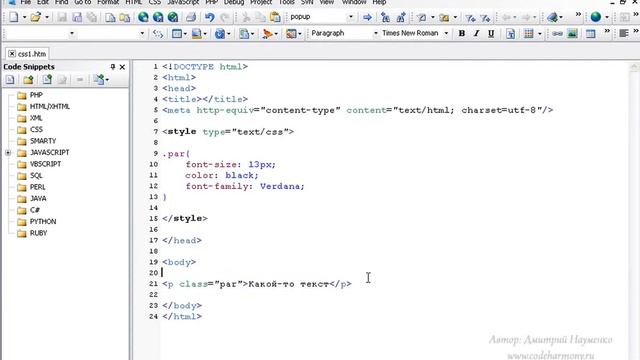Click the Print icon in main toolbar
Image resolution: width=640 pixels, height=360 pixels.
click(191, 17)
